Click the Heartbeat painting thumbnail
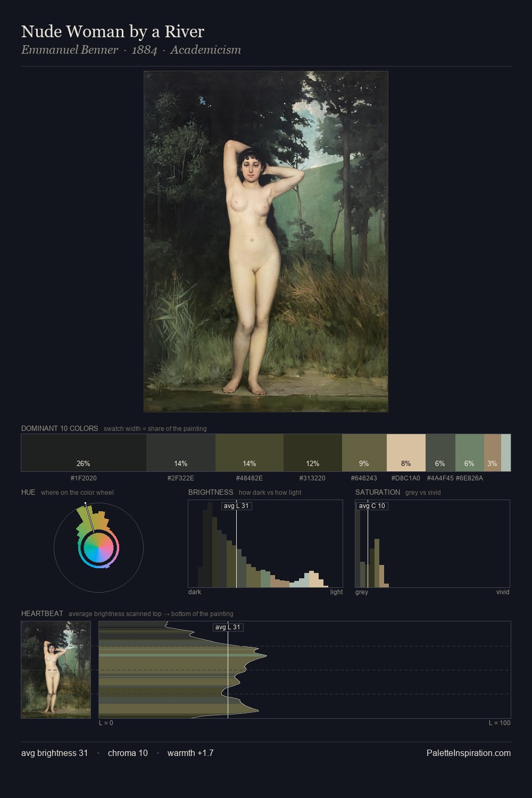 tap(56, 670)
